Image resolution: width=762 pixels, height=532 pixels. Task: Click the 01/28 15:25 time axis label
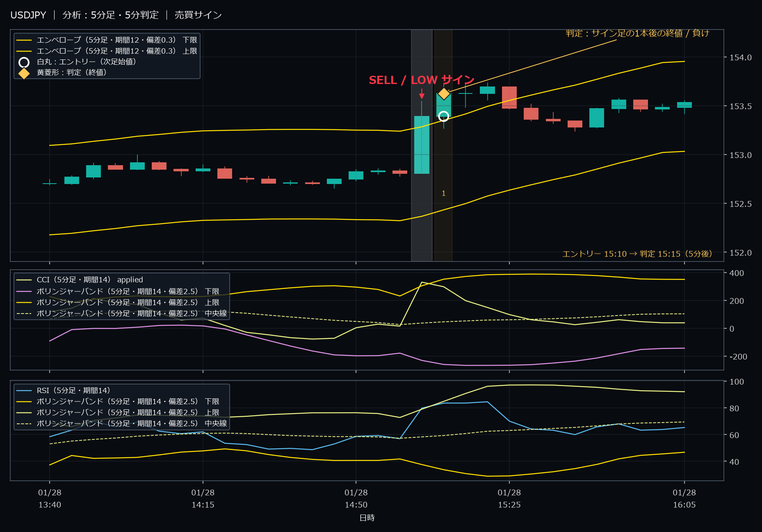click(509, 498)
